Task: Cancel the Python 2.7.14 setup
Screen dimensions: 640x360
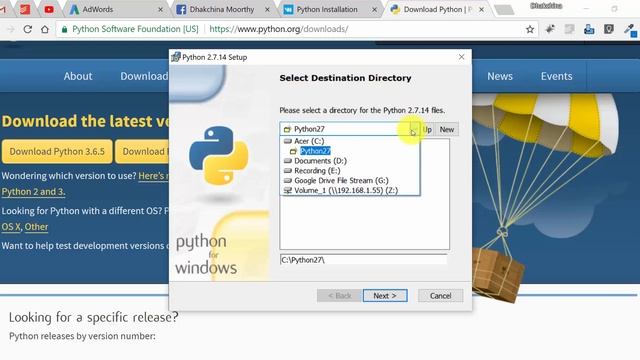Action: 440,296
